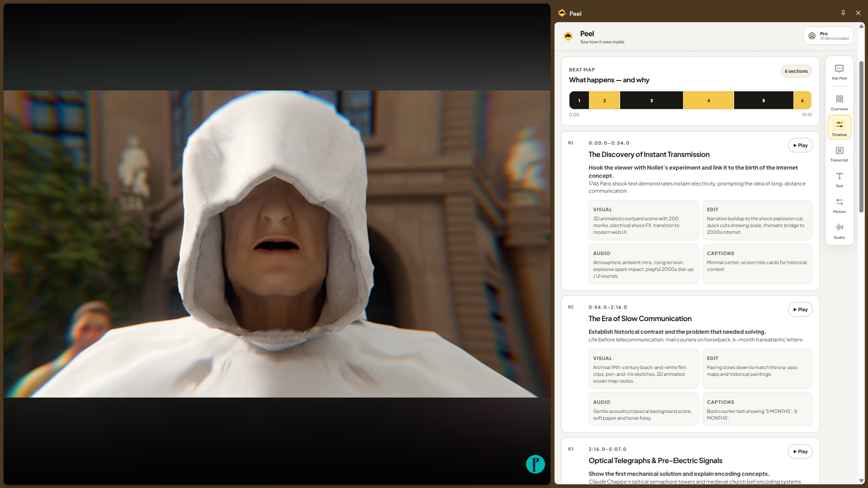Jump to beat map segment 1
The height and width of the screenshot is (488, 868).
(x=579, y=100)
